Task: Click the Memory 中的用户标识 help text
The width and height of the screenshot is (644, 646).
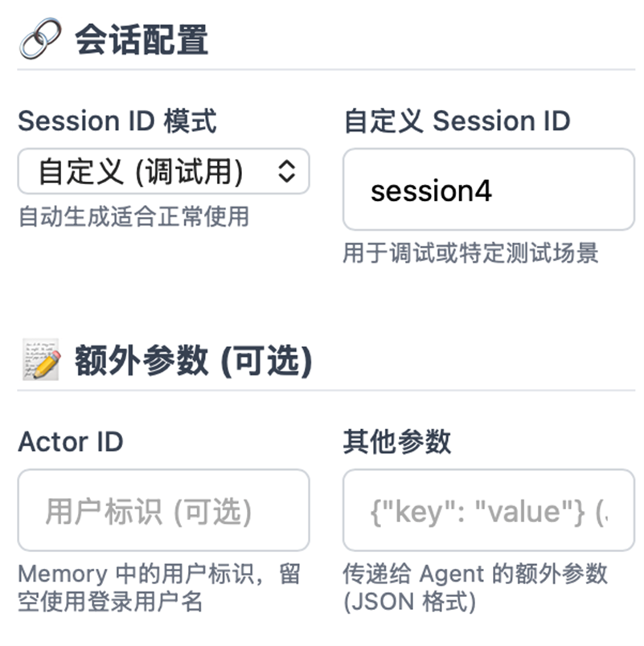Action: tap(159, 574)
